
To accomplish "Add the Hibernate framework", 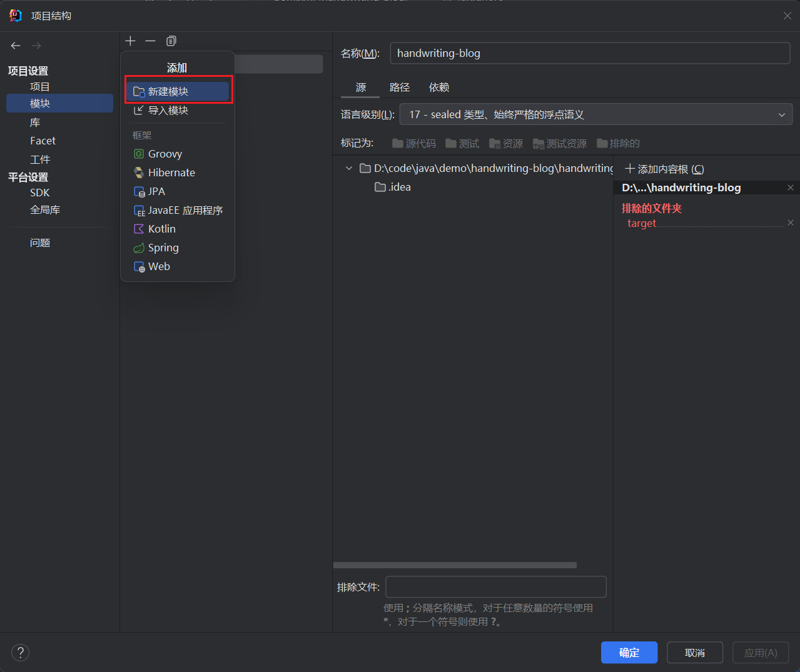I will pyautogui.click(x=178, y=173).
